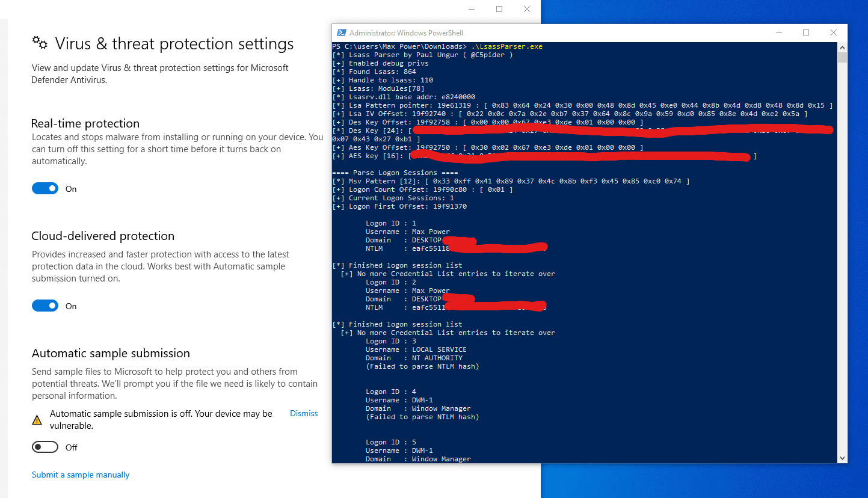The height and width of the screenshot is (498, 868).
Task: Click the settings gears icon beside heading
Action: (40, 43)
